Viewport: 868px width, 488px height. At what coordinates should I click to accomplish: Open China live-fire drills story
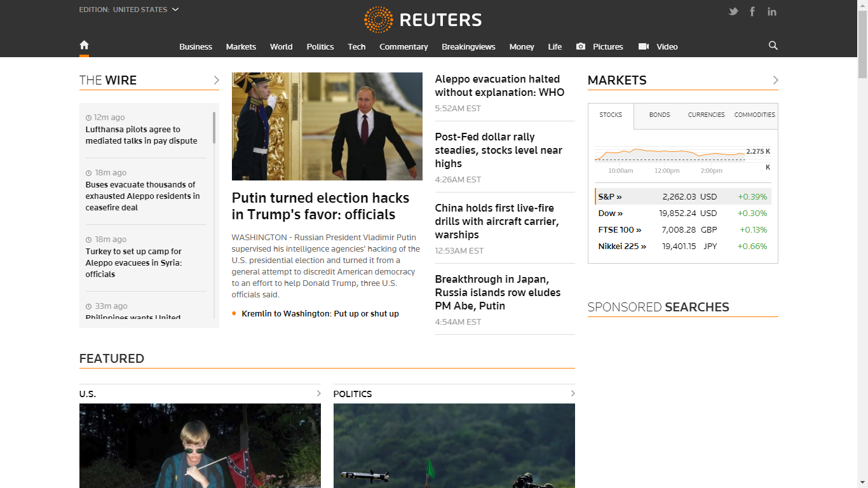497,221
